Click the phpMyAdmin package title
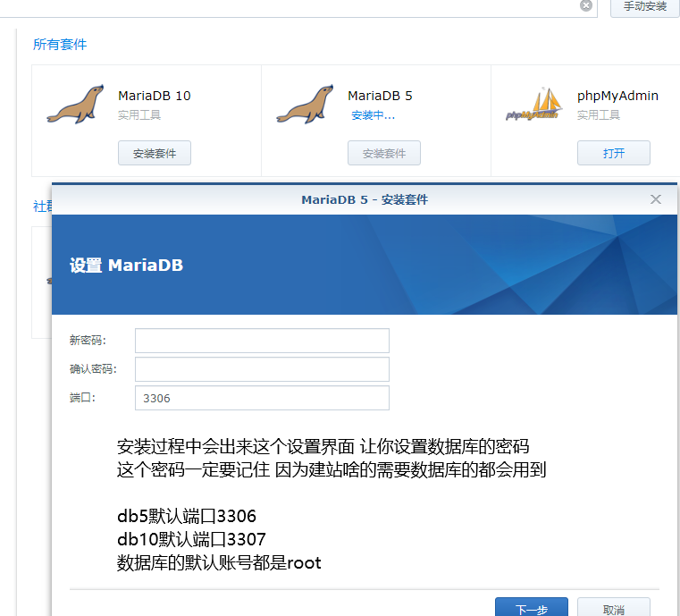Screen dimensions: 680x616 (x=617, y=96)
